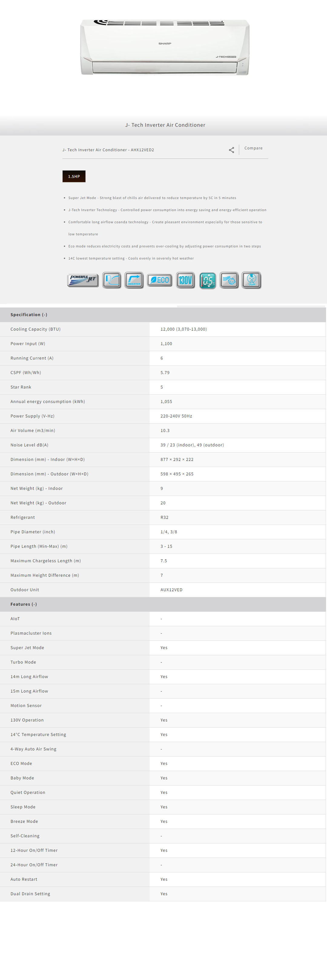This screenshot has width=327, height=980.
Task: Click the 0.5°C temperature setting icon
Action: point(207,281)
